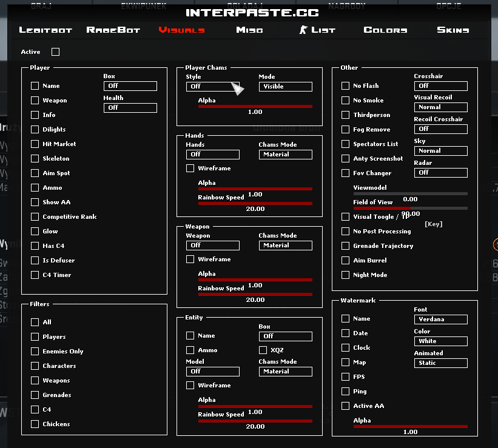Open Player Health dropdown
The height and width of the screenshot is (448, 498).
(x=130, y=108)
